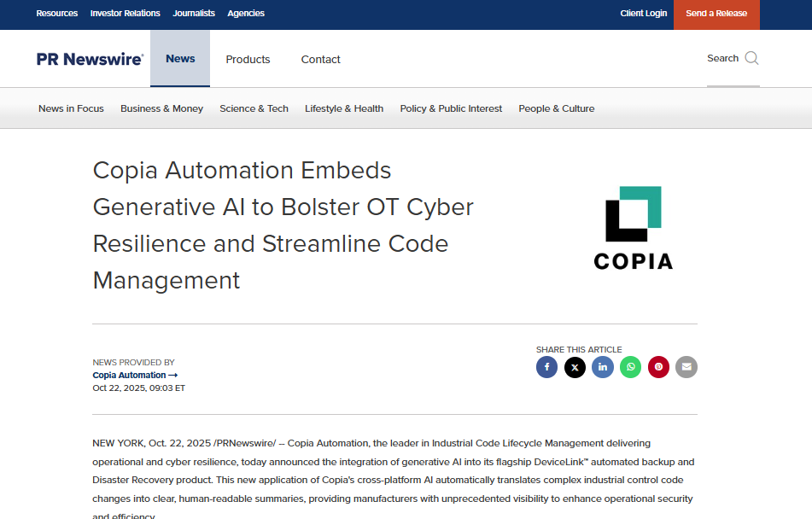Open People & Culture category

click(x=557, y=108)
